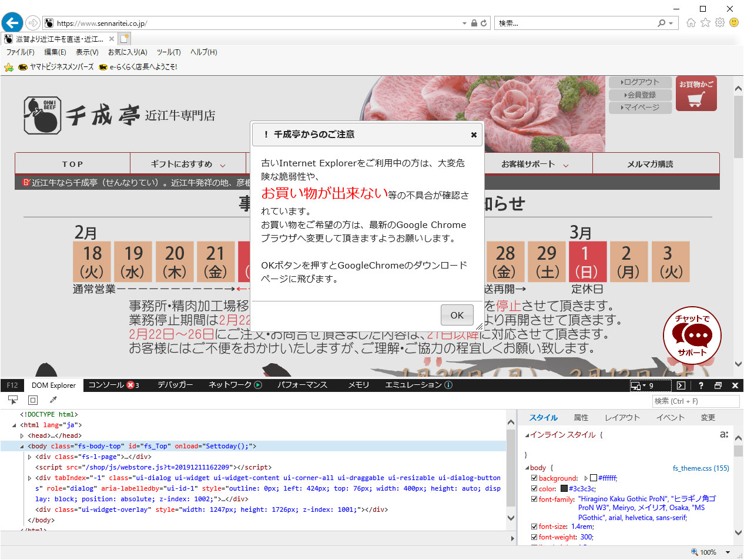Open the browser Tools gear icon

(720, 22)
